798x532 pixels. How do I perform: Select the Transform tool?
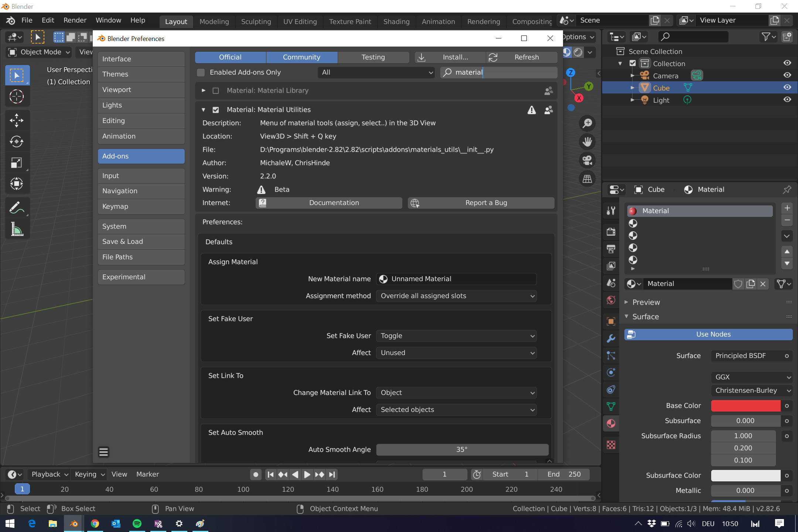[17, 184]
